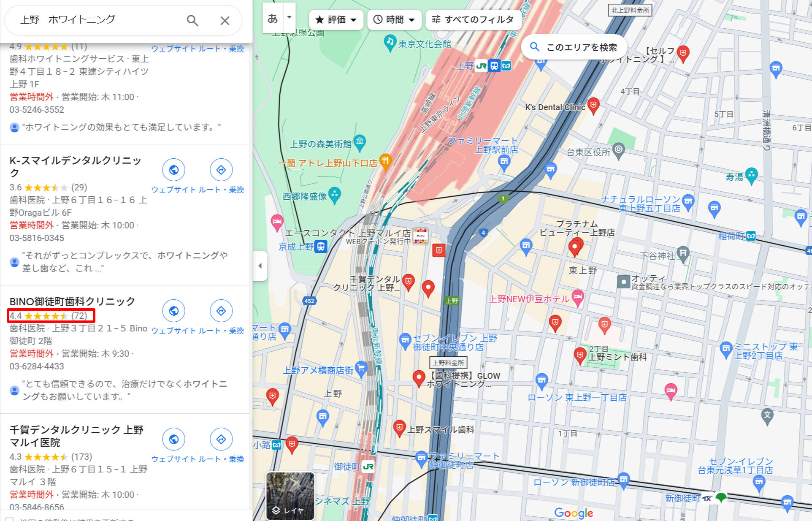
Task: Open website icon for K-スマイルデンタルクリニック
Action: 173,170
